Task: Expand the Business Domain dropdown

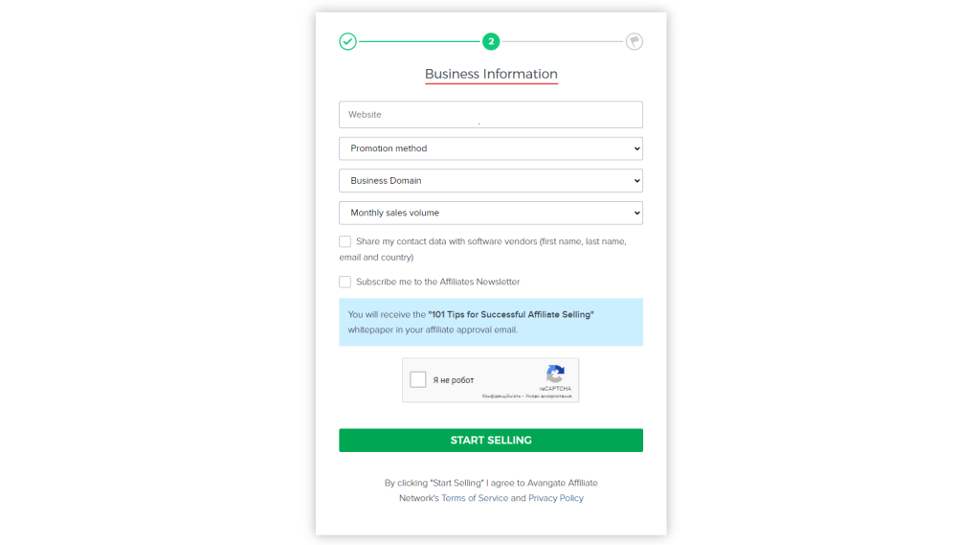Action: coord(490,180)
